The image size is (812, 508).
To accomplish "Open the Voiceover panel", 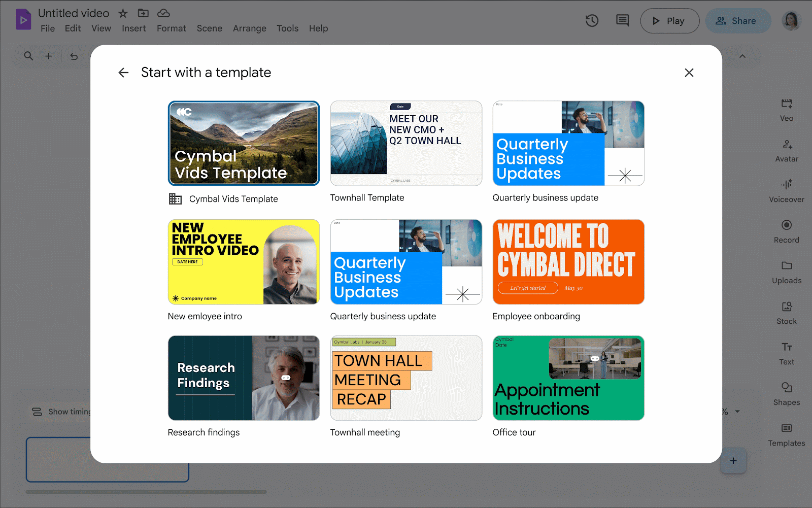I will [786, 191].
